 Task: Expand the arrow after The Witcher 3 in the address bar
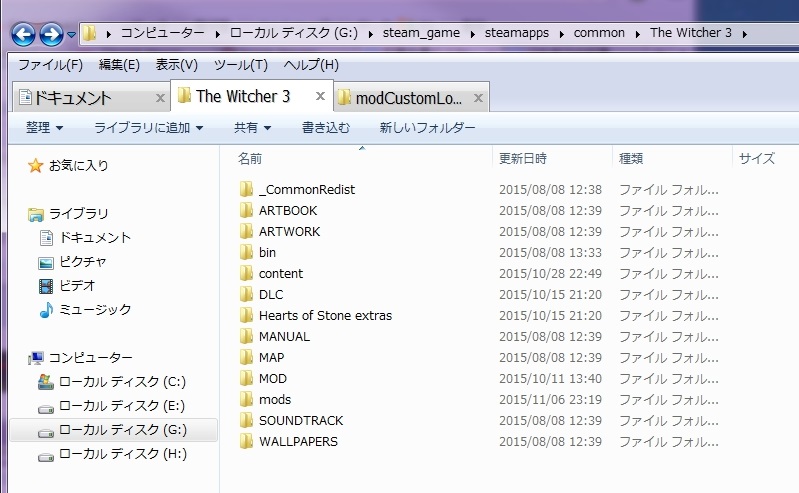point(744,34)
